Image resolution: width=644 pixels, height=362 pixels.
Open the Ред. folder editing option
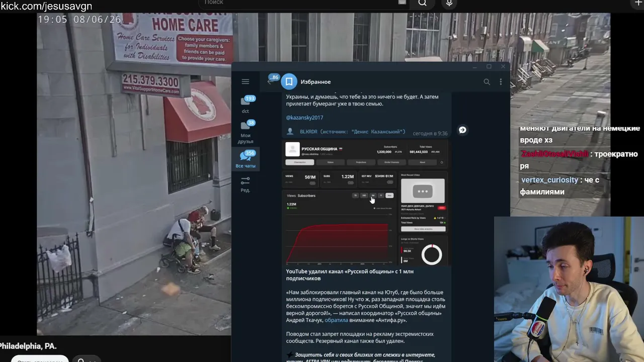[x=246, y=184]
